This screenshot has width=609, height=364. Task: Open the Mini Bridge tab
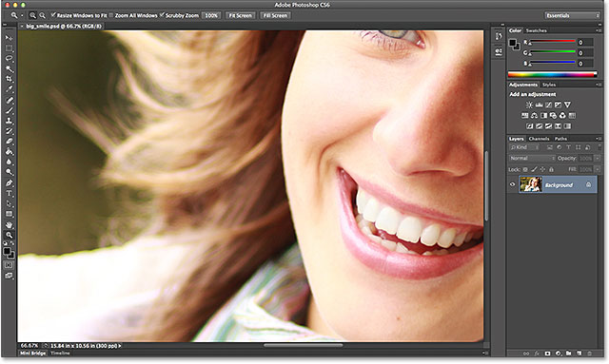(32, 354)
